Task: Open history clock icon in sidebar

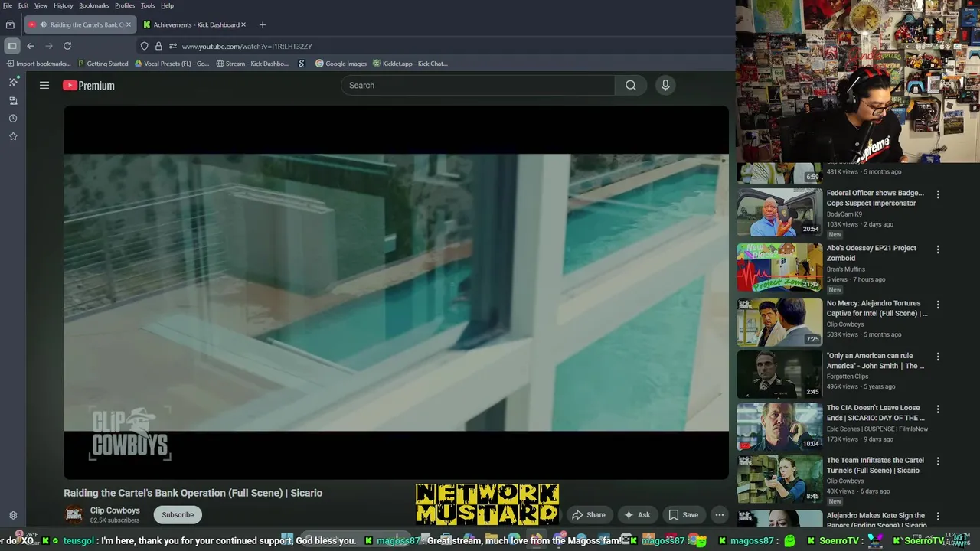Action: coord(13,119)
